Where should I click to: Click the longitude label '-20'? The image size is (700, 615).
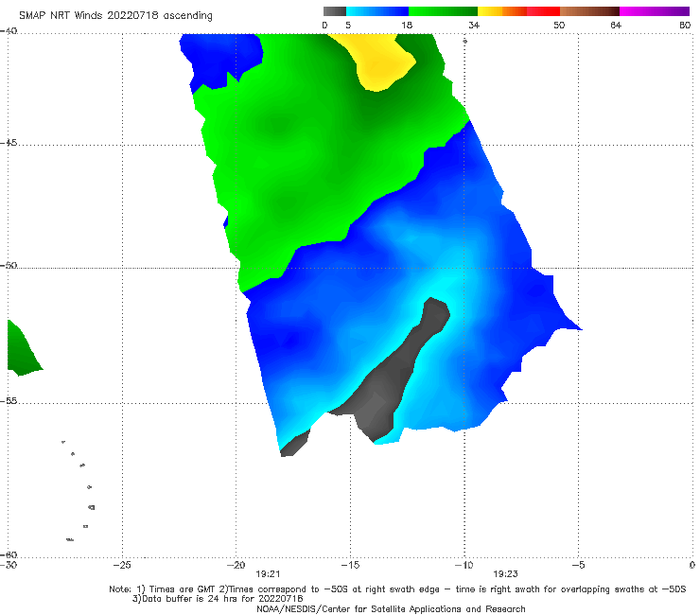236,565
